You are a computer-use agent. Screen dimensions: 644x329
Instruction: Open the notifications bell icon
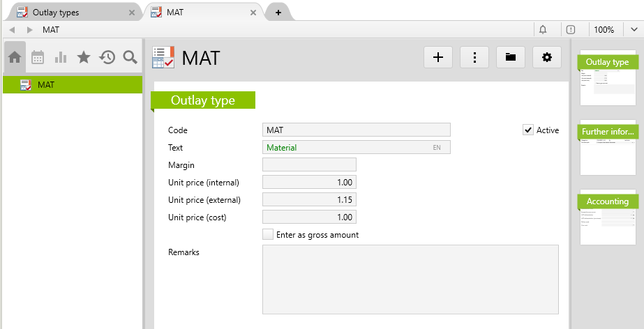(x=543, y=29)
